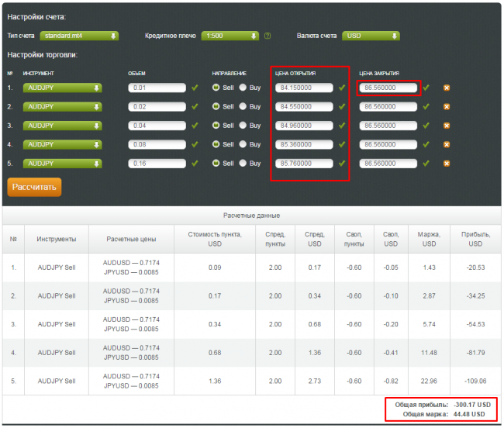Screen dimensions: 504x428
Task: Delete row 1 with the orange X icon
Action: point(446,88)
